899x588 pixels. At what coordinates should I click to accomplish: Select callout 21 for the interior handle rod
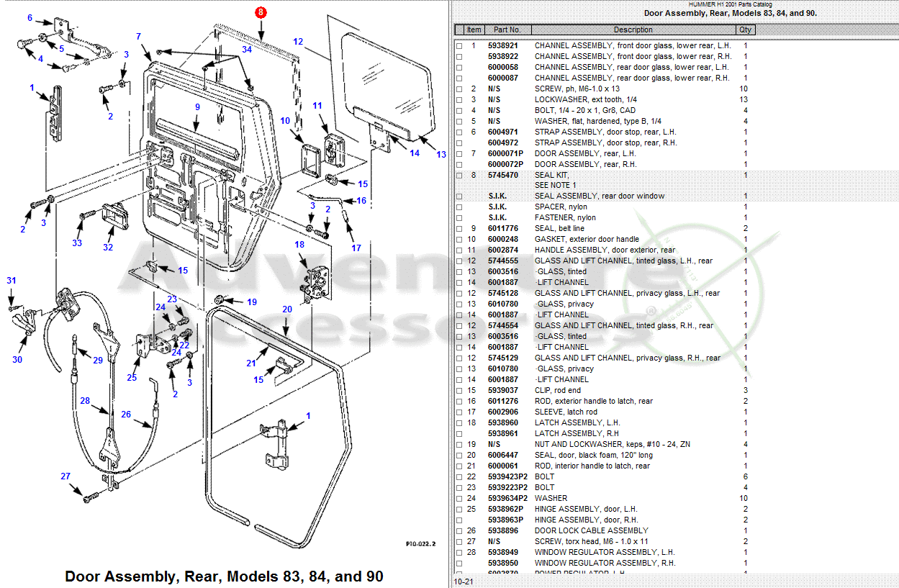(251, 363)
